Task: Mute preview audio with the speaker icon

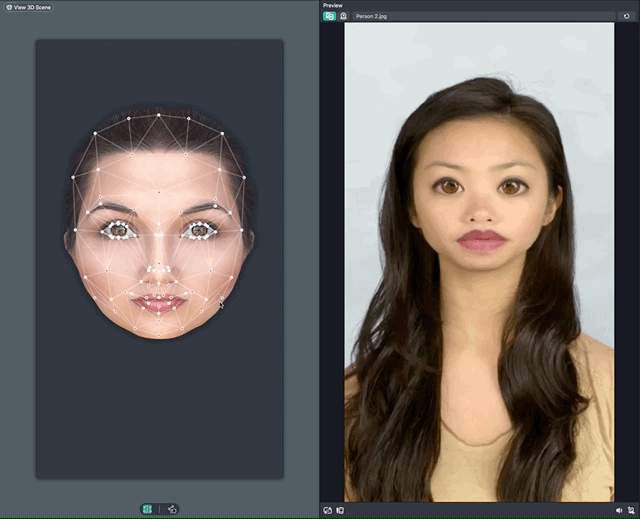Action: [x=619, y=510]
